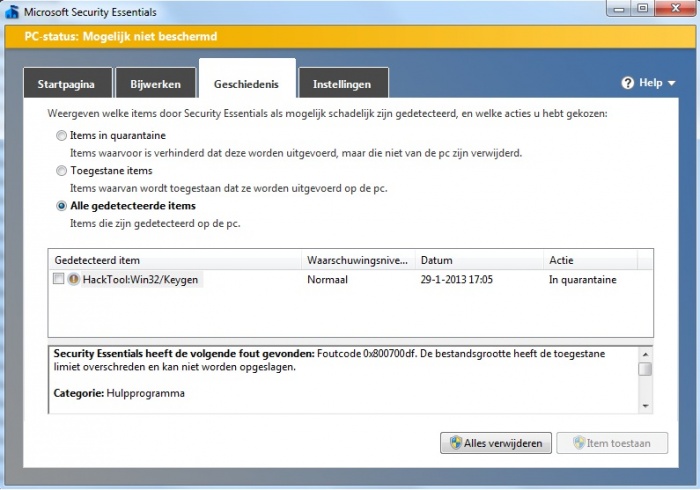Click the Categorie: Hulpprogramma text
Viewport: 700px width, 490px height.
[119, 393]
